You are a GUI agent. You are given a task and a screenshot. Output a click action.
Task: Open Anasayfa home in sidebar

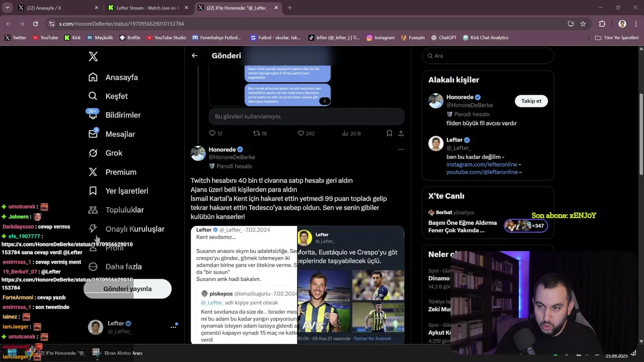tap(113, 77)
